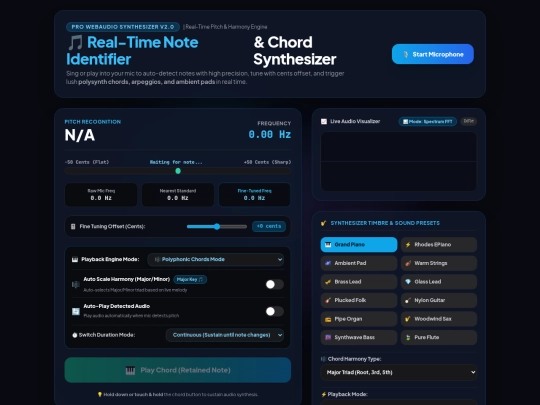Screen dimensions: 540x405
Task: Open the Playback Engine Mode dropdown
Action: [216, 259]
